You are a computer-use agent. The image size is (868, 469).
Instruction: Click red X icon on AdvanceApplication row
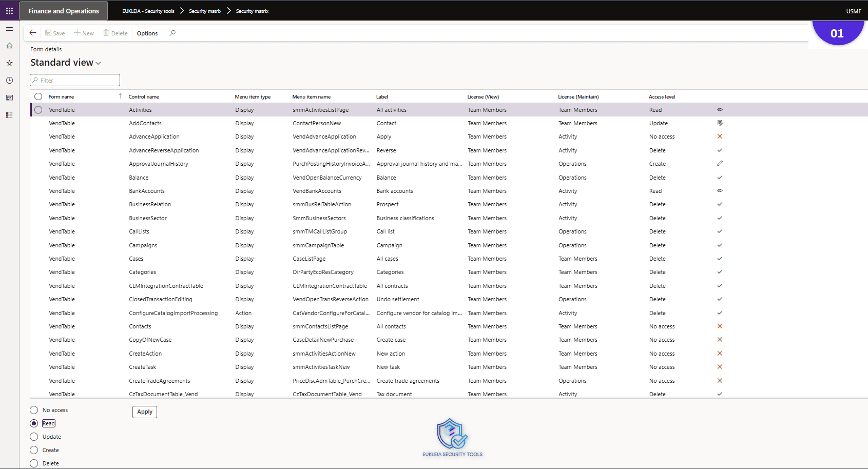click(720, 136)
